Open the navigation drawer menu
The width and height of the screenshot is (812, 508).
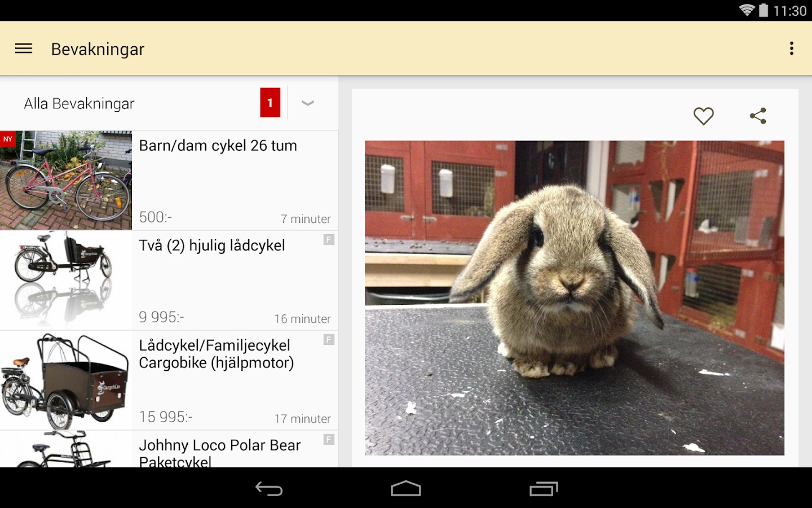23,49
